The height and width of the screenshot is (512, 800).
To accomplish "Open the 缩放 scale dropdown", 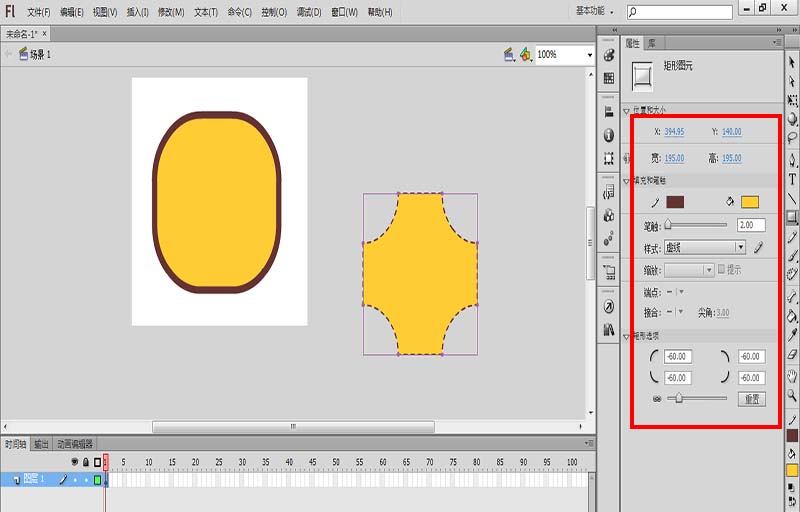I will pyautogui.click(x=689, y=270).
